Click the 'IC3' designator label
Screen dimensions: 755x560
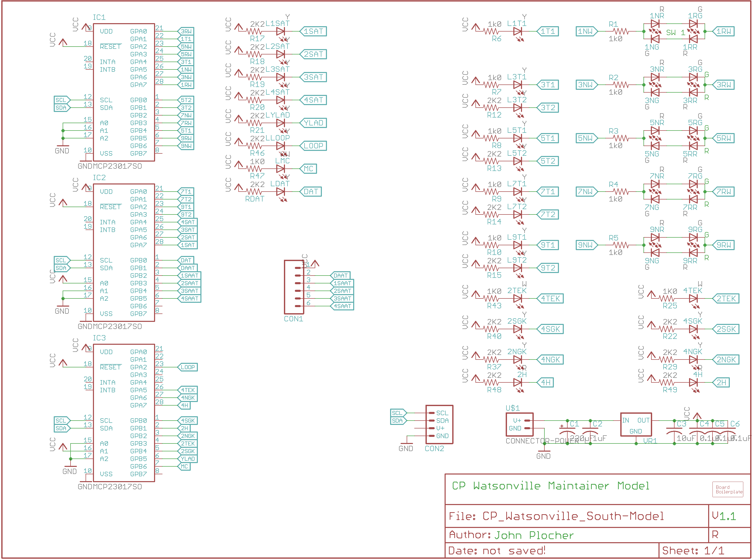point(99,338)
